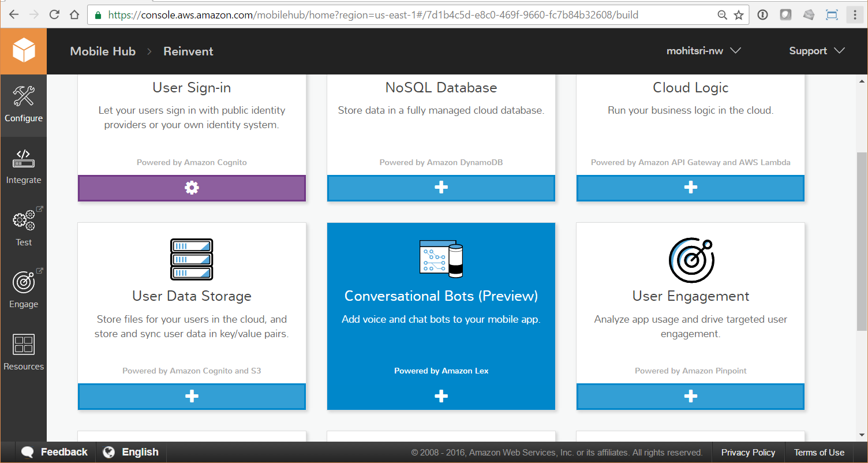Click Mobile Hub in the breadcrumb
The height and width of the screenshot is (463, 868).
point(103,51)
